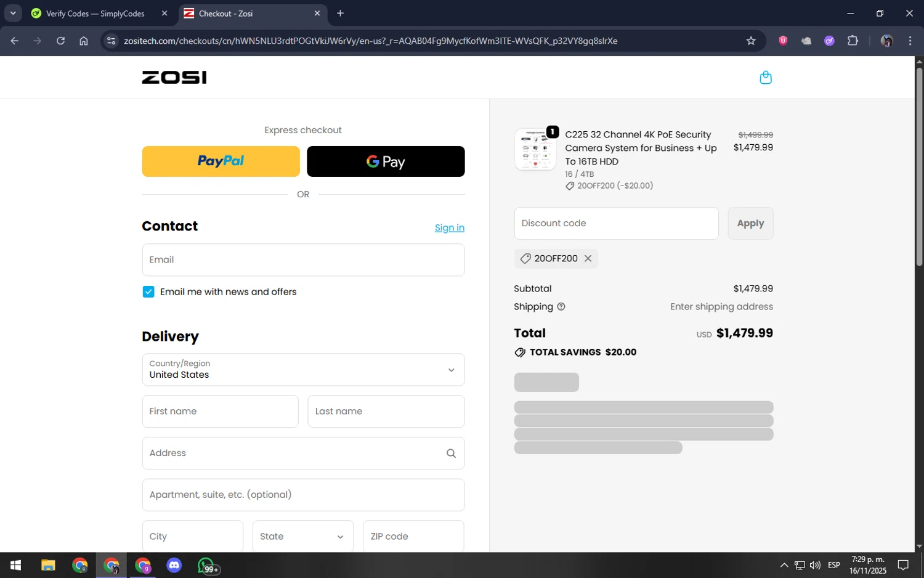
Task: Open the notification center icon
Action: click(903, 565)
